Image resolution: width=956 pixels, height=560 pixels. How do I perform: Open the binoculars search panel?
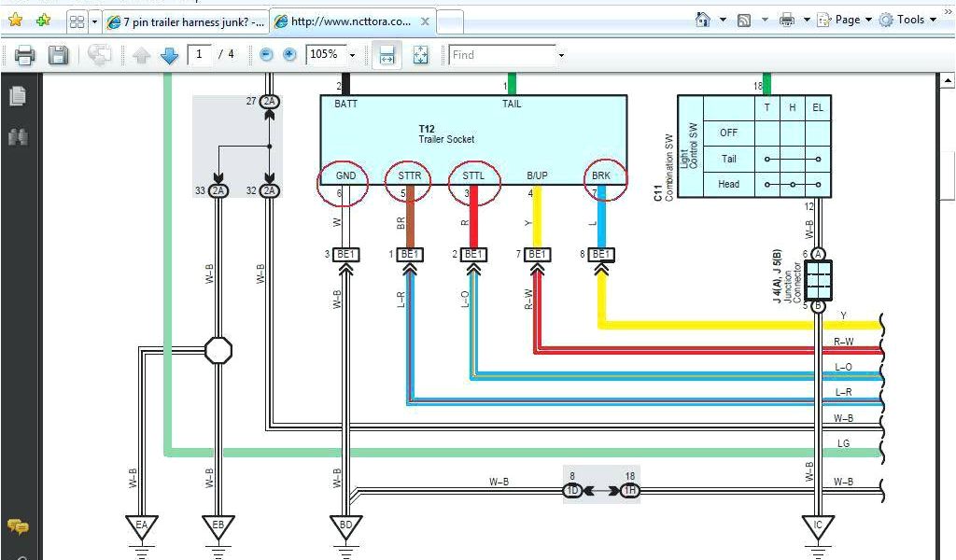coord(17,137)
